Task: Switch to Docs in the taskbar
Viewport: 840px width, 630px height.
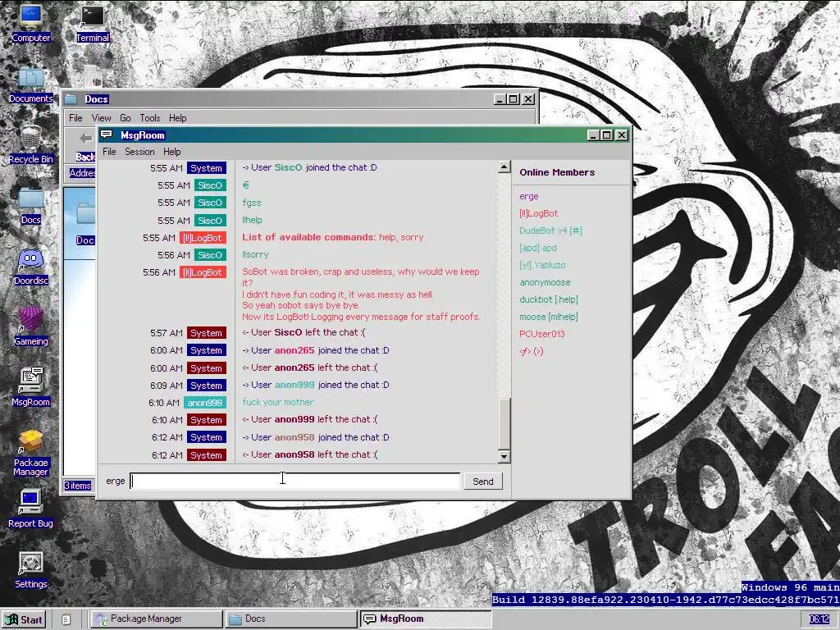Action: tap(291, 619)
